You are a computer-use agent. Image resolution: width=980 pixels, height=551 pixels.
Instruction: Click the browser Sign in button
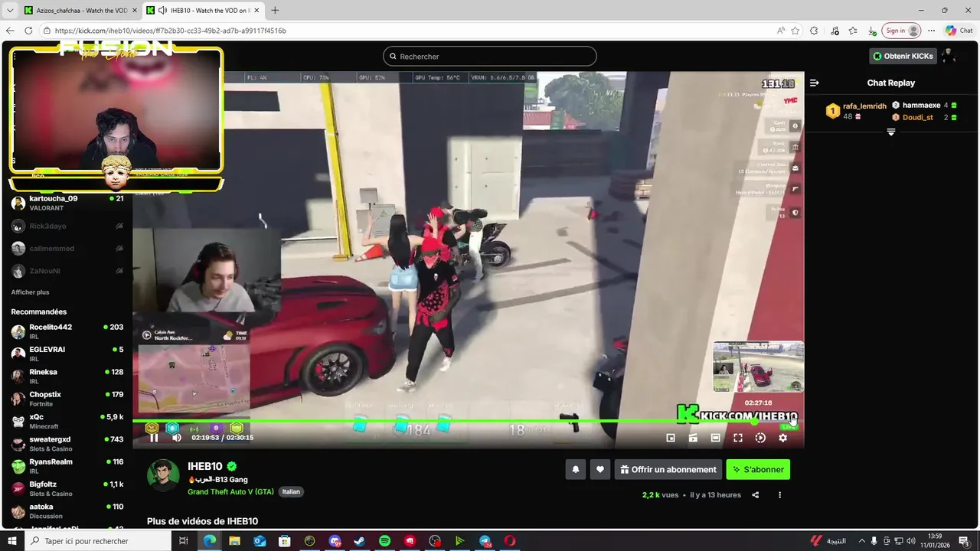[901, 31]
